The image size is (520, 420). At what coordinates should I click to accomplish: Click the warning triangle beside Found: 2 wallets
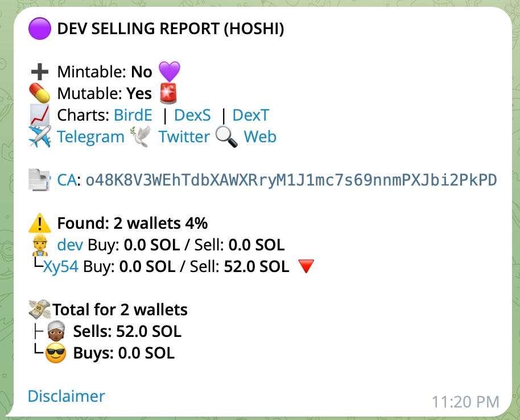pos(39,223)
